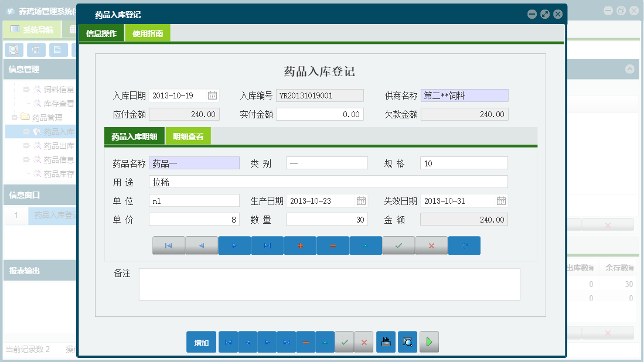Jump to the last record icon

pyautogui.click(x=267, y=245)
